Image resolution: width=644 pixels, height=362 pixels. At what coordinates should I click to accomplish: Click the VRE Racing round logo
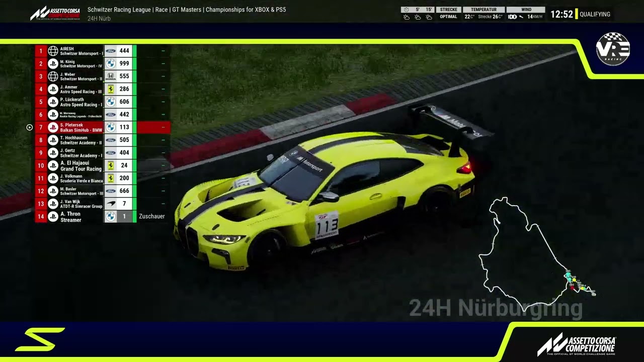(613, 49)
